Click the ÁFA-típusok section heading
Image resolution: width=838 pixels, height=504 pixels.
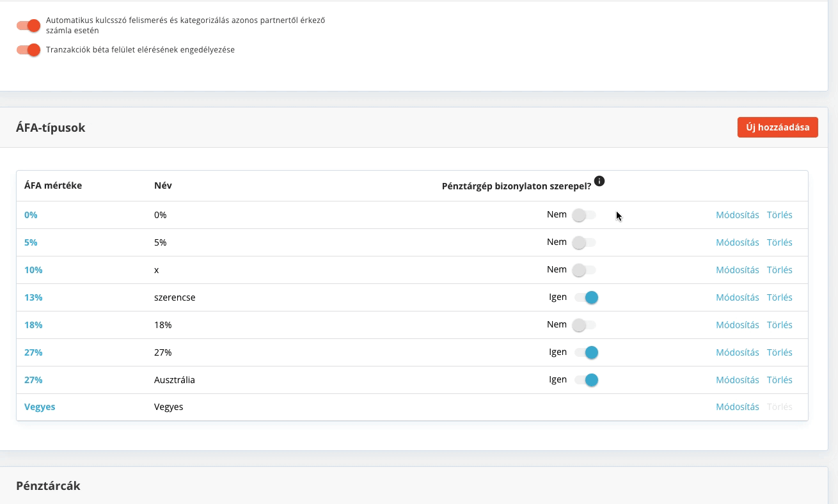51,127
